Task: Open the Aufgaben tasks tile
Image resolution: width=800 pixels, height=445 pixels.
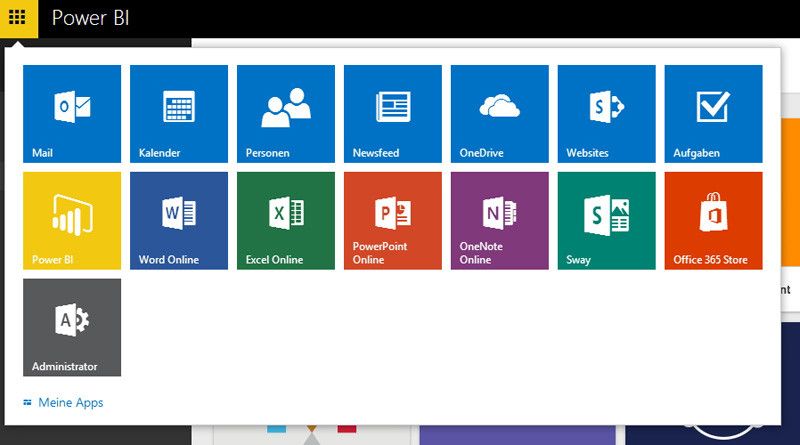Action: [x=713, y=114]
